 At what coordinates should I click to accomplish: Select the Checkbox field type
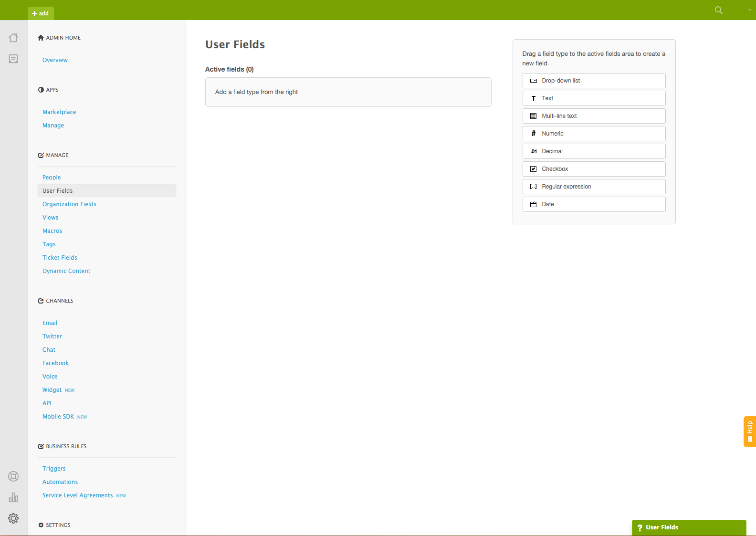pos(594,169)
